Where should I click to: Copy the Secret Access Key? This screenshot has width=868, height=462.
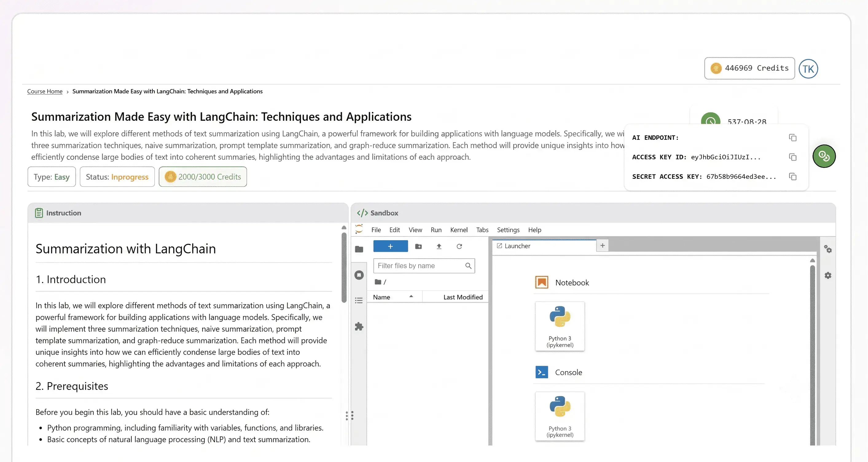(x=792, y=177)
